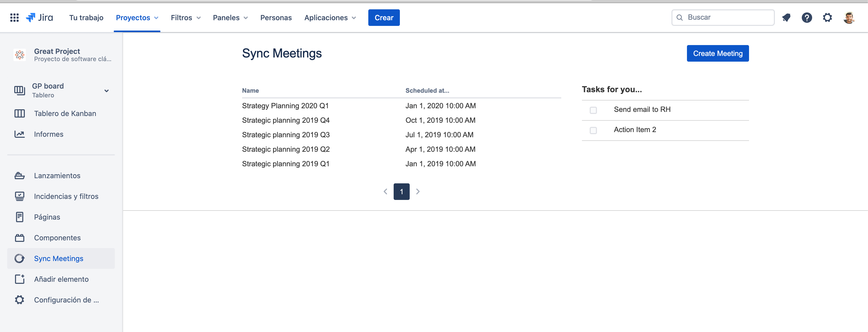This screenshot has width=868, height=332.
Task: Open the settings gear in top bar
Action: 827,18
